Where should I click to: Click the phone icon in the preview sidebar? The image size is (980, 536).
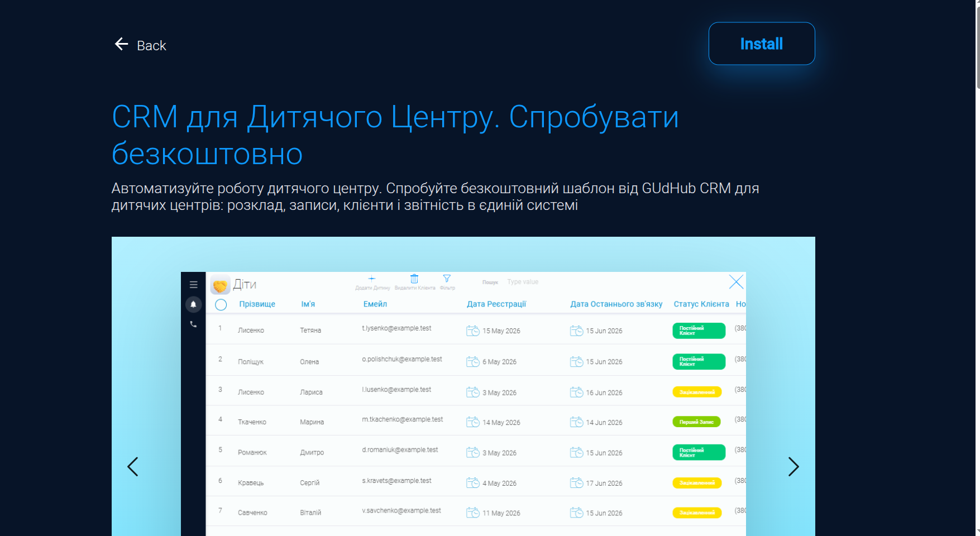point(193,324)
